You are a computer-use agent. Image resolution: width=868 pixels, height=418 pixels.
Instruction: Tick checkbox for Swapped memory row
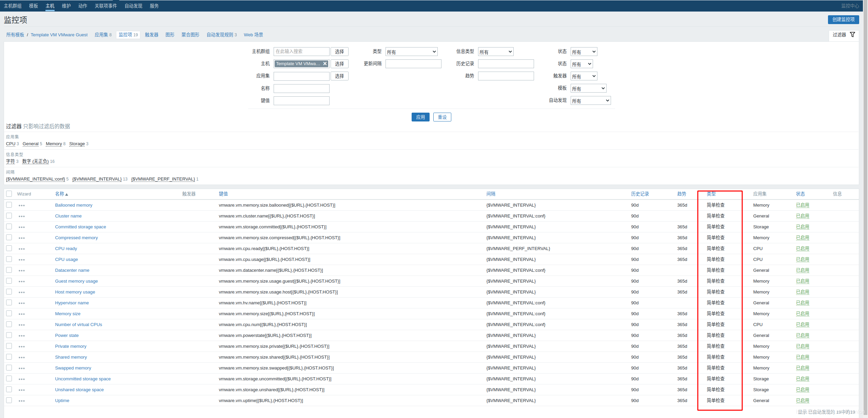[x=9, y=368]
